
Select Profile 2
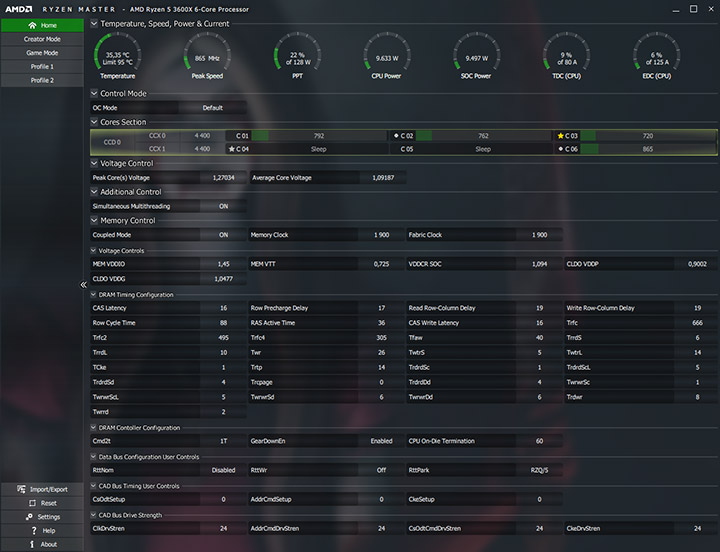(x=42, y=80)
